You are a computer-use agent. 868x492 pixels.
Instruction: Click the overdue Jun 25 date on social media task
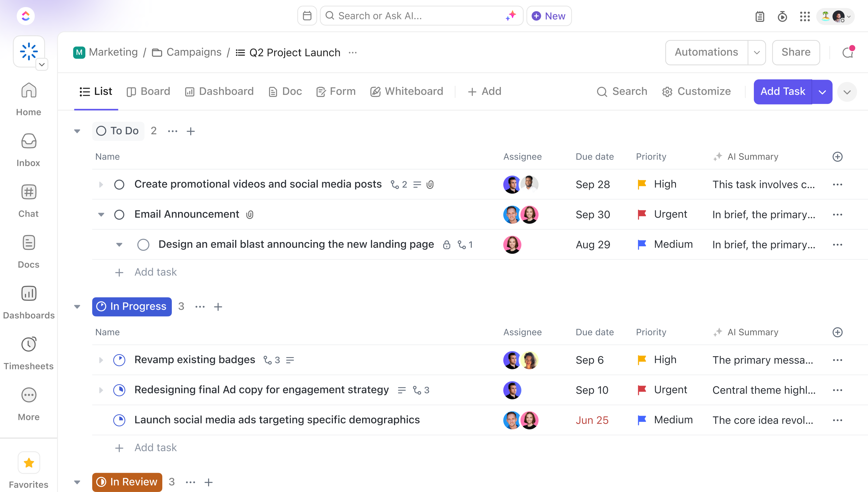[x=592, y=419]
